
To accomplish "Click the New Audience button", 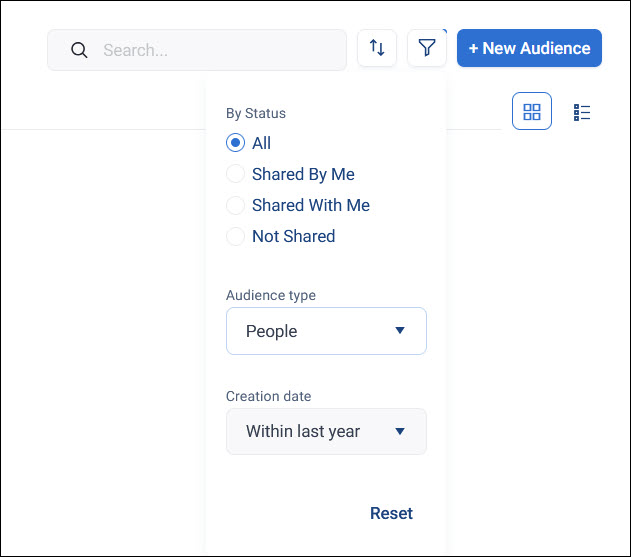I will (529, 48).
